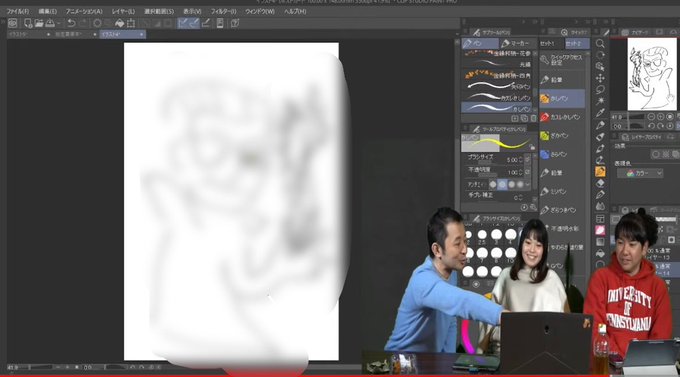Click the Save icon in toolbar
680x377 pixels.
point(50,23)
